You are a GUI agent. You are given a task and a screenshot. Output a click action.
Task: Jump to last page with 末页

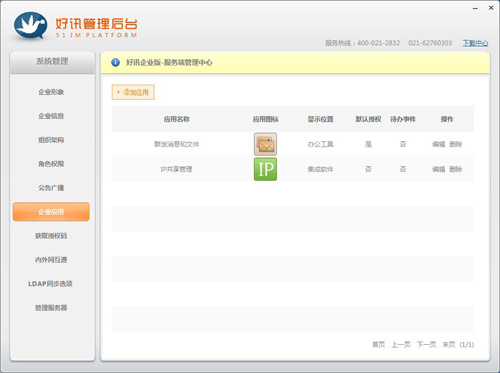[449, 345]
